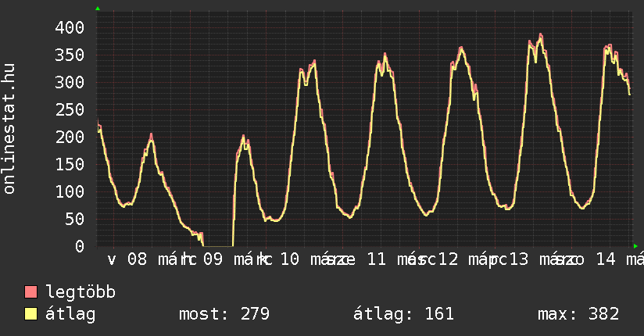This screenshot has height=336, width=644.
Task: Click the flat zero-value gap in the graph
Action: click(x=219, y=245)
